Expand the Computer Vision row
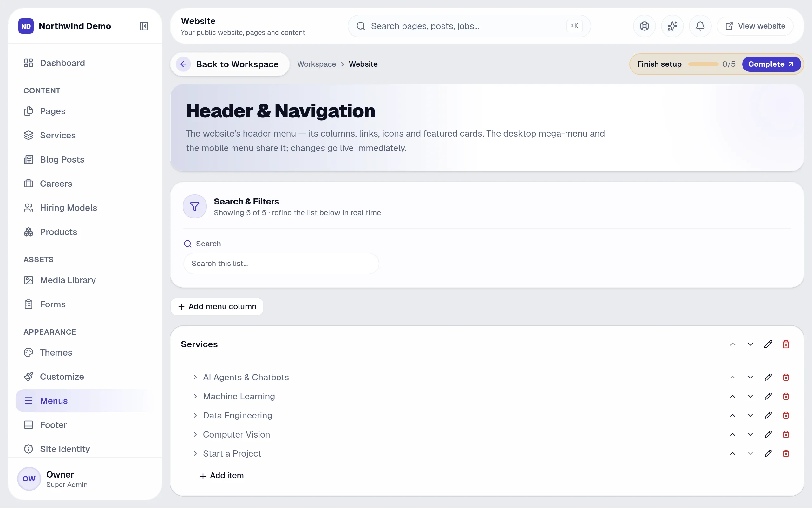812x508 pixels. click(x=195, y=434)
